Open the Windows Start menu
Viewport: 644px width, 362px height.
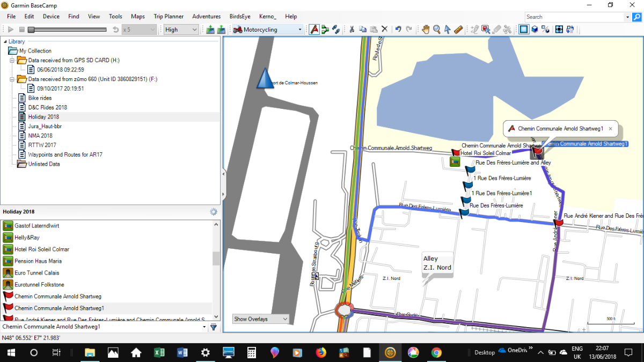pos(10,352)
